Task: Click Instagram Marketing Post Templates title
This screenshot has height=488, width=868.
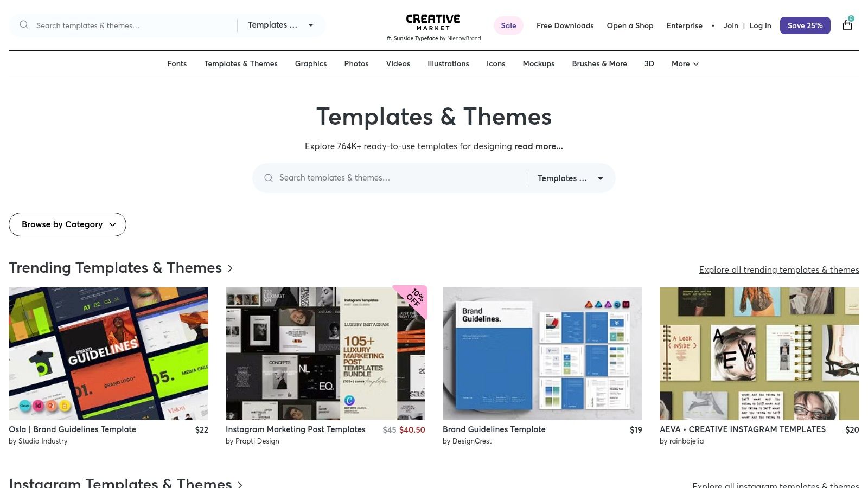Action: [x=296, y=429]
